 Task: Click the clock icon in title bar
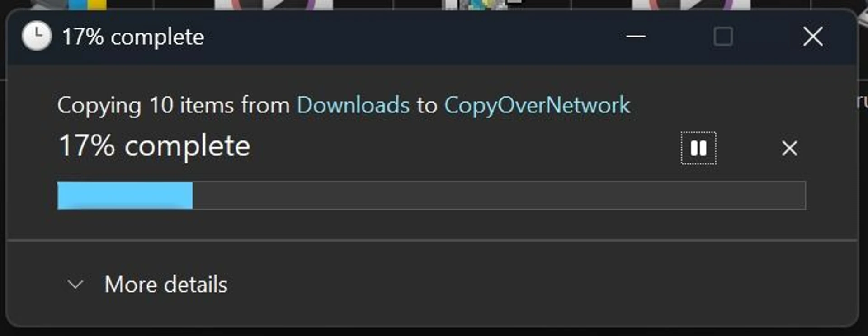pos(37,36)
